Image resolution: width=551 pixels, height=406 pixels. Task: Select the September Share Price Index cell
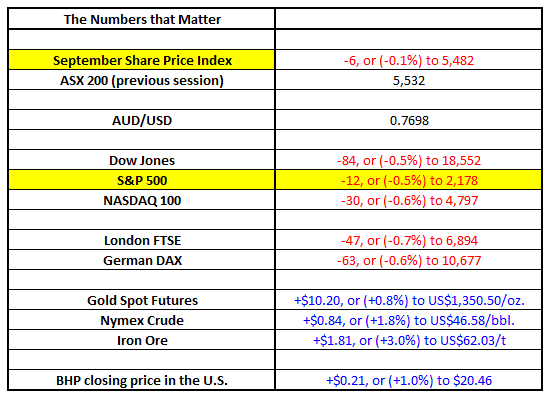click(142, 60)
